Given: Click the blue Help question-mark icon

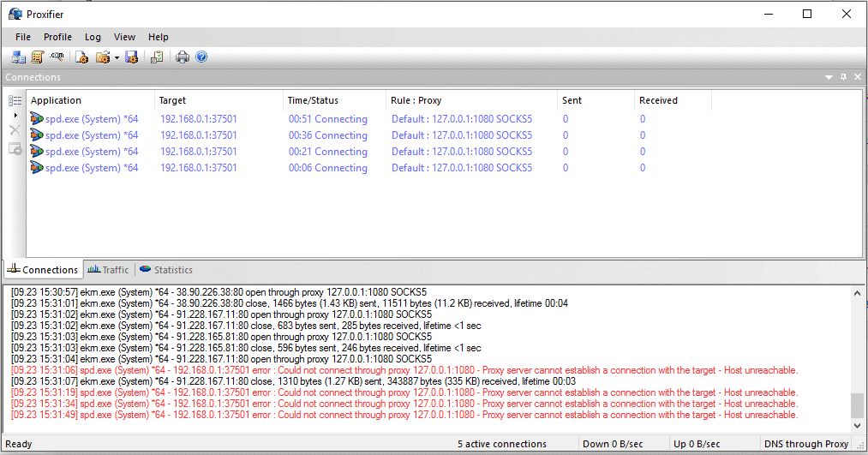Looking at the screenshot, I should [x=201, y=57].
